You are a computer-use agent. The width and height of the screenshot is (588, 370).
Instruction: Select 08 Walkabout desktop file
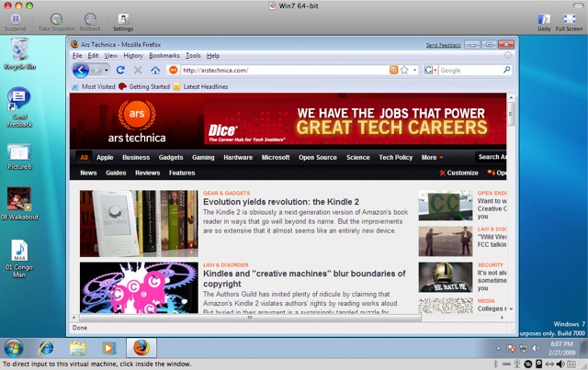[19, 203]
